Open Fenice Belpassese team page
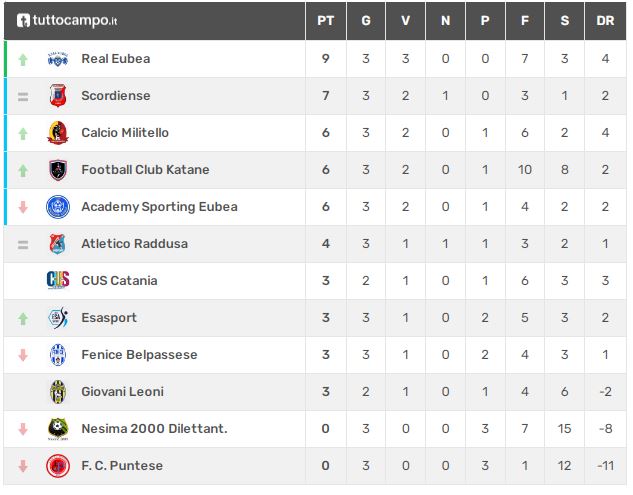 coord(139,355)
